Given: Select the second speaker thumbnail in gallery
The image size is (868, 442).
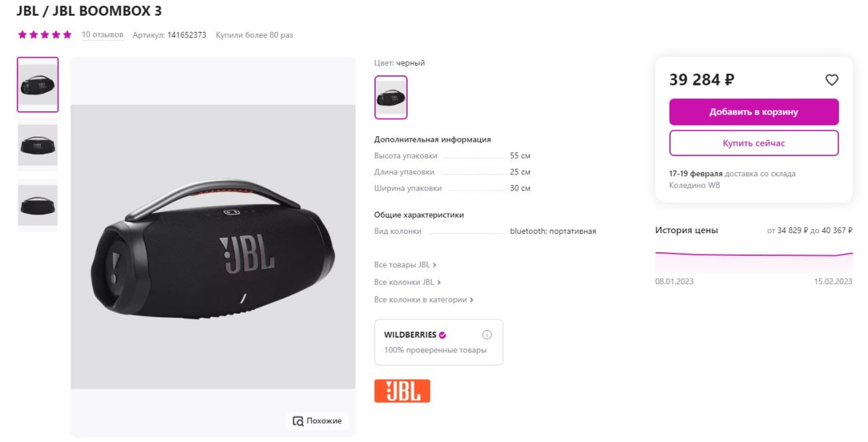Looking at the screenshot, I should click(38, 145).
